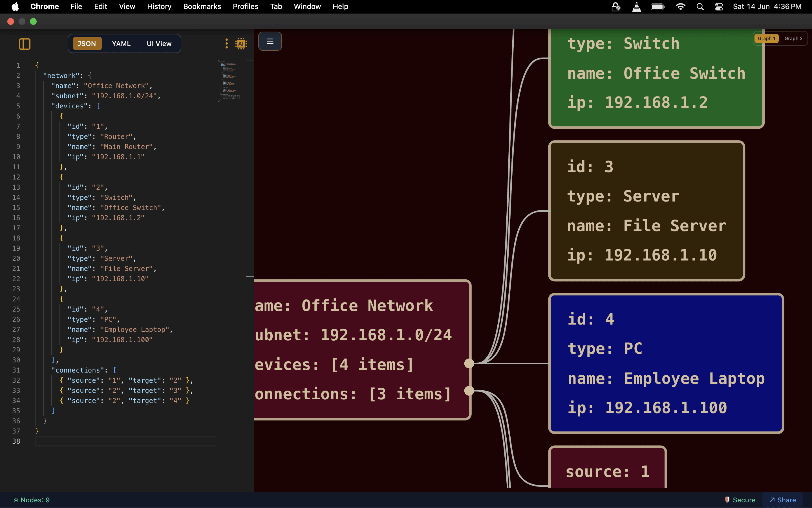
Task: Place cursor on empty line 38
Action: click(126, 441)
